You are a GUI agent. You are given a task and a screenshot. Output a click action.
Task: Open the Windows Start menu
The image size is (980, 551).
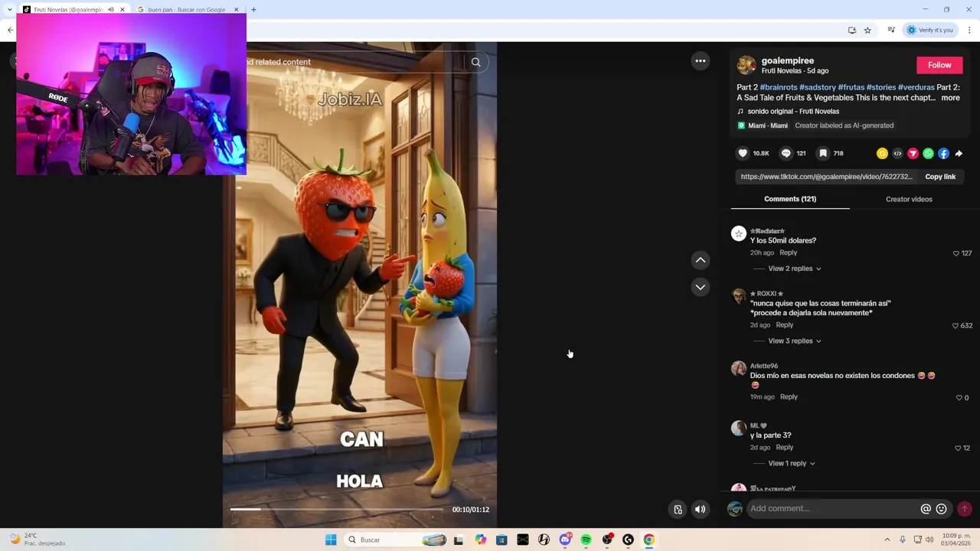click(x=331, y=540)
